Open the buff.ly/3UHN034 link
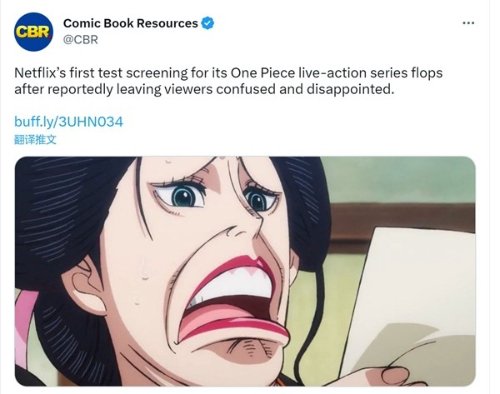The width and height of the screenshot is (500, 394). [x=69, y=122]
